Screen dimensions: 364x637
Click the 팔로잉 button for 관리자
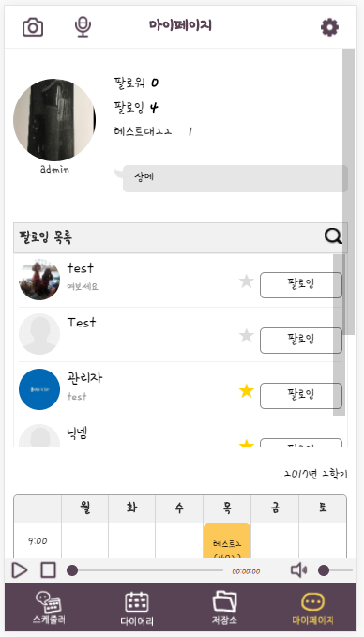(301, 396)
